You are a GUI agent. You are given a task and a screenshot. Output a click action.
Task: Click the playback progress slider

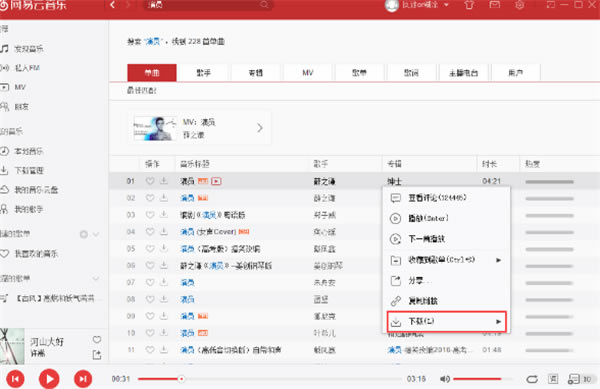click(x=270, y=379)
